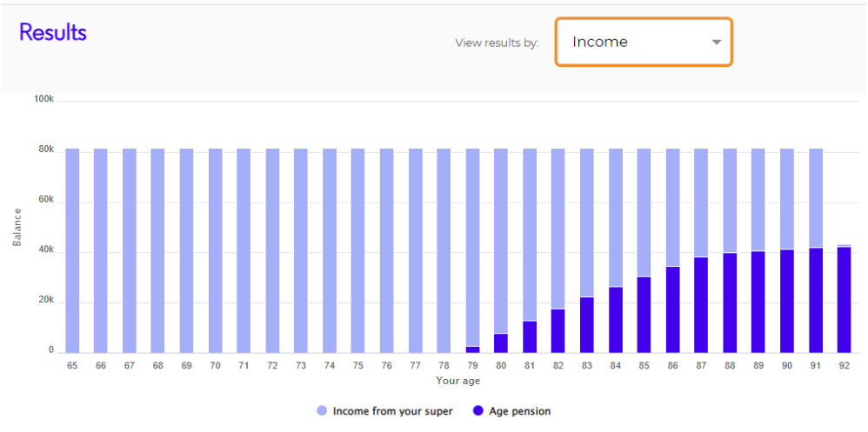Toggle the 'Age pension' legend item
This screenshot has height=432, width=868.
point(512,411)
